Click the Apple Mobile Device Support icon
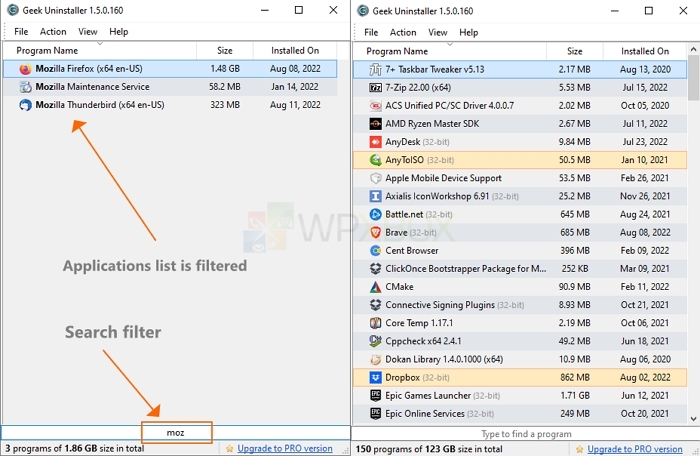This screenshot has width=700, height=456. (375, 178)
